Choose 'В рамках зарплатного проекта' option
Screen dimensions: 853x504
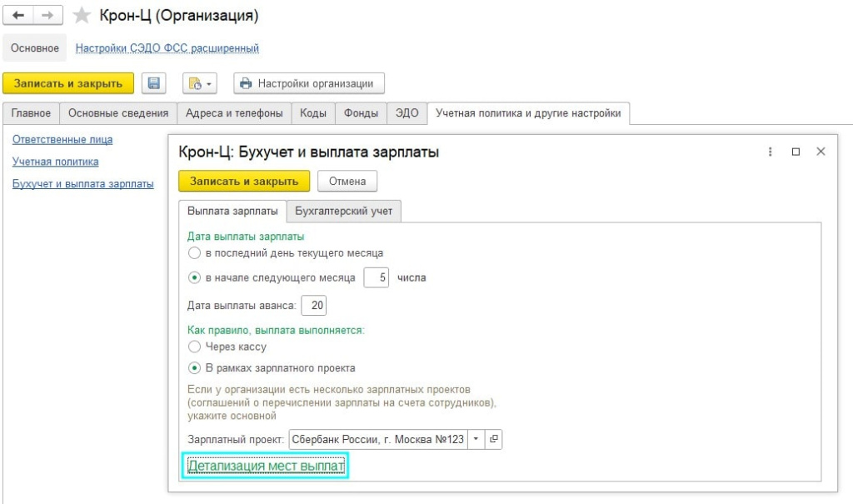click(194, 367)
